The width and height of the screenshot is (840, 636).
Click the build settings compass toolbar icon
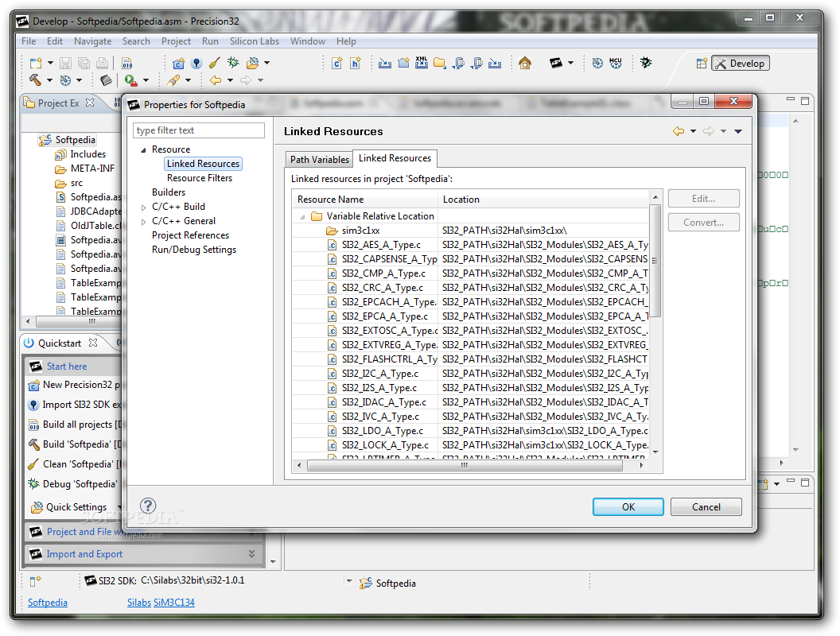(65, 80)
